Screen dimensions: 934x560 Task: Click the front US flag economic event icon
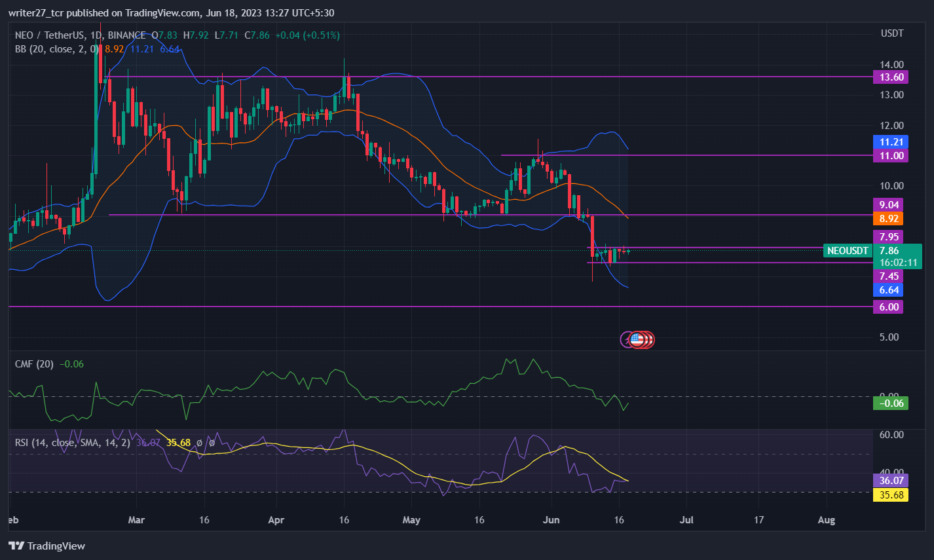point(637,339)
